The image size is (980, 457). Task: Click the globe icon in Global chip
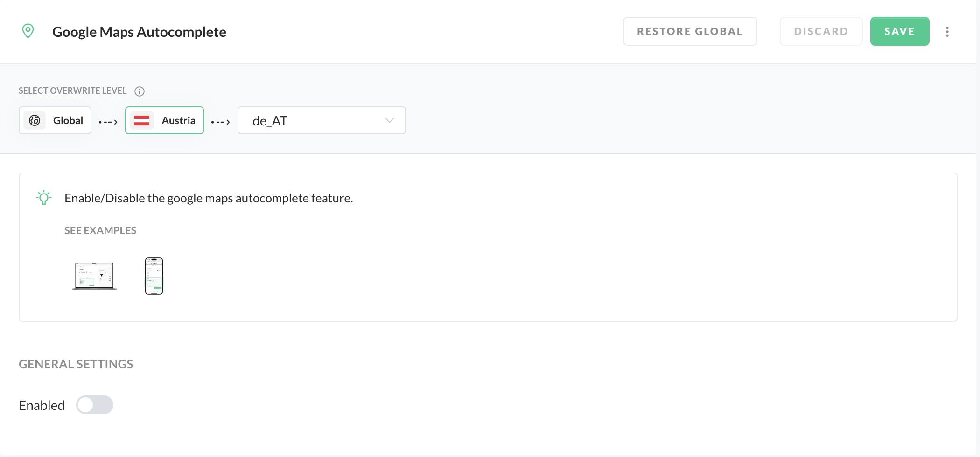tap(35, 120)
